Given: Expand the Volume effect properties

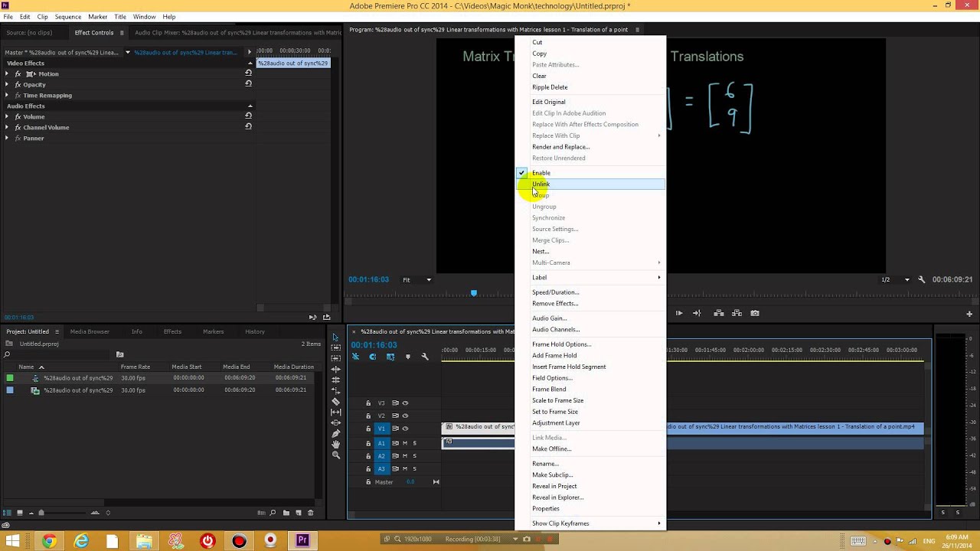Looking at the screenshot, I should (x=7, y=116).
